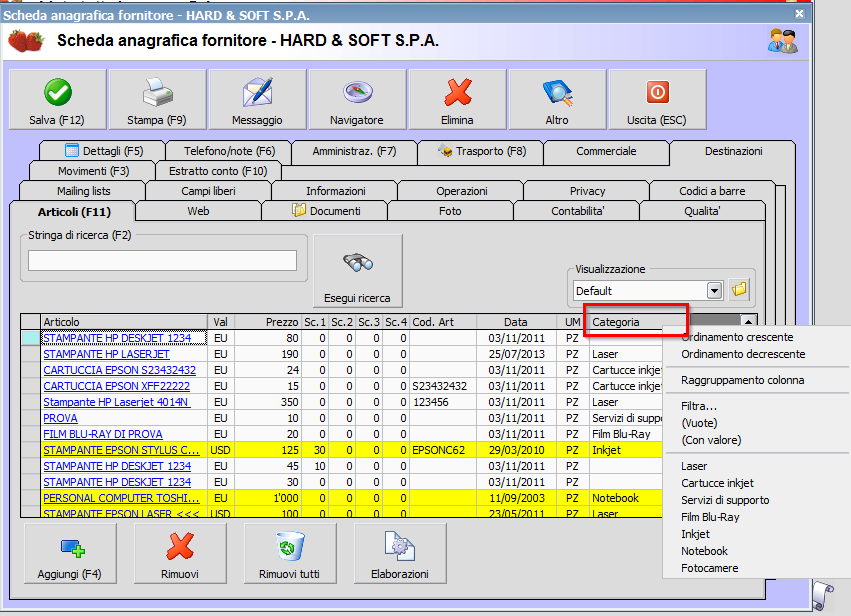Open STAMPANTE EPSON STYLUS C... link
851x616 pixels.
pyautogui.click(x=121, y=450)
